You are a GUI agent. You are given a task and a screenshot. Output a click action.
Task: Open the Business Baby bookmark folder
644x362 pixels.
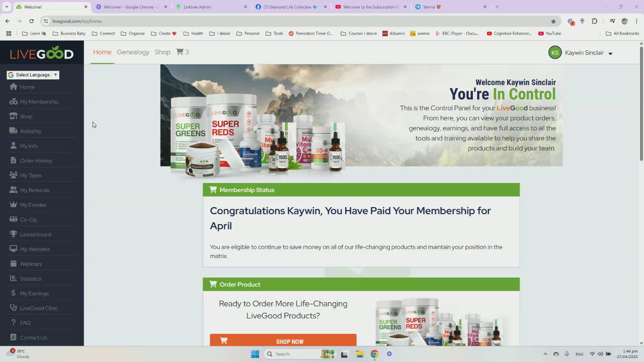coord(69,33)
